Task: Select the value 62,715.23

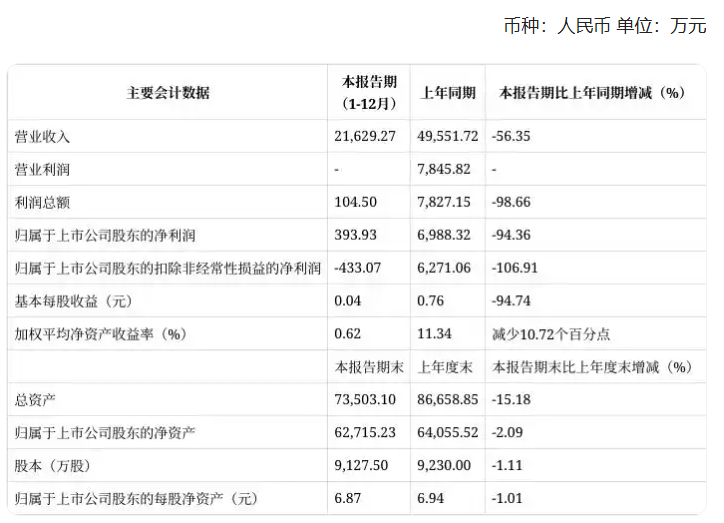Action: coord(368,431)
